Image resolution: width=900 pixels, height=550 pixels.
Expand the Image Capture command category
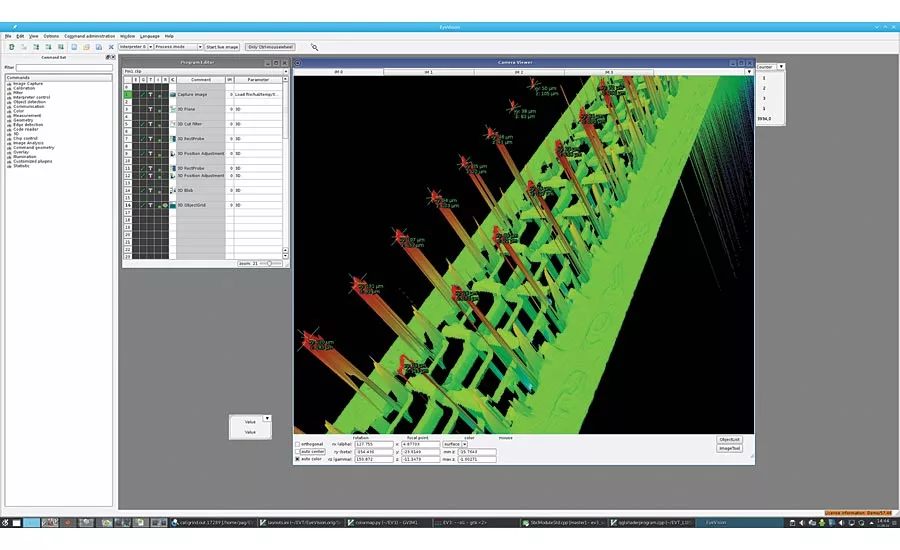tap(9, 84)
